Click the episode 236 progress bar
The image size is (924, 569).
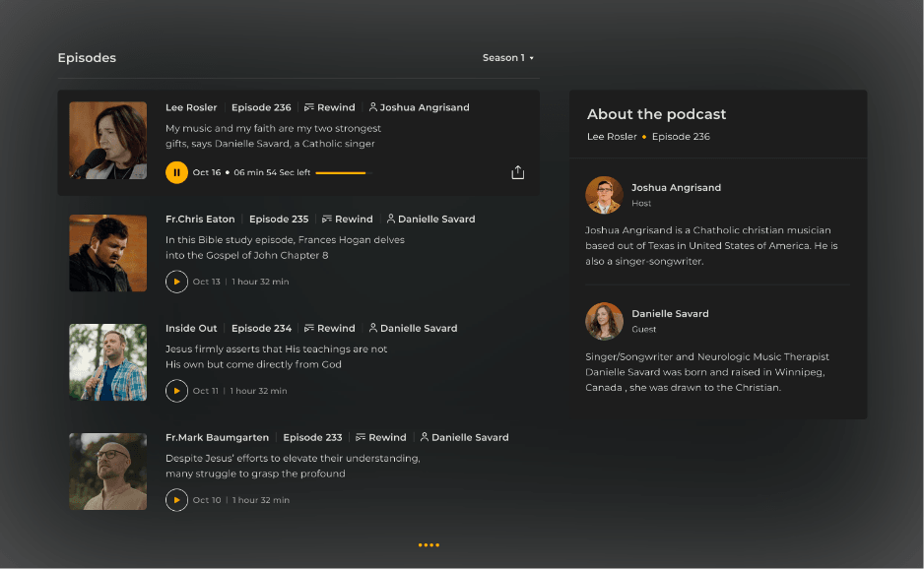[x=343, y=173]
